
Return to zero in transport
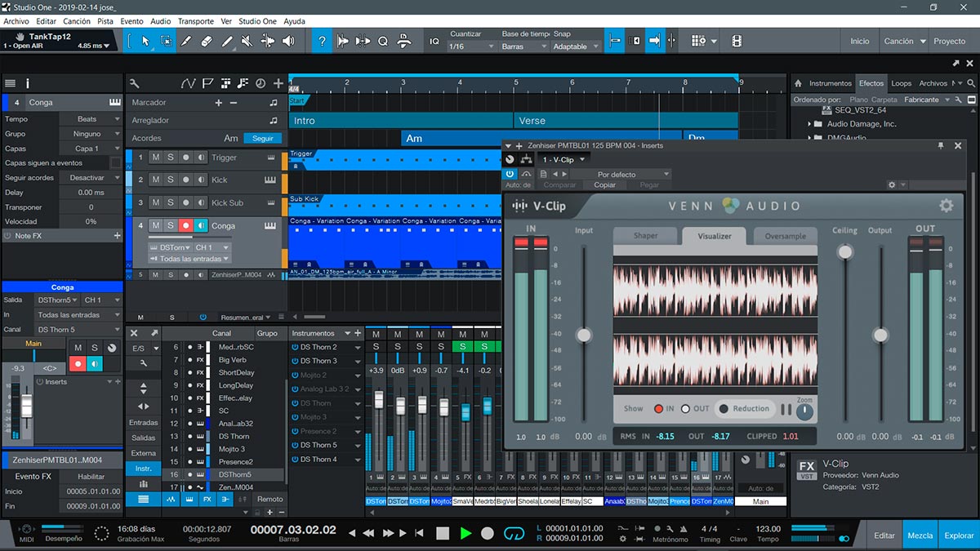pyautogui.click(x=420, y=533)
